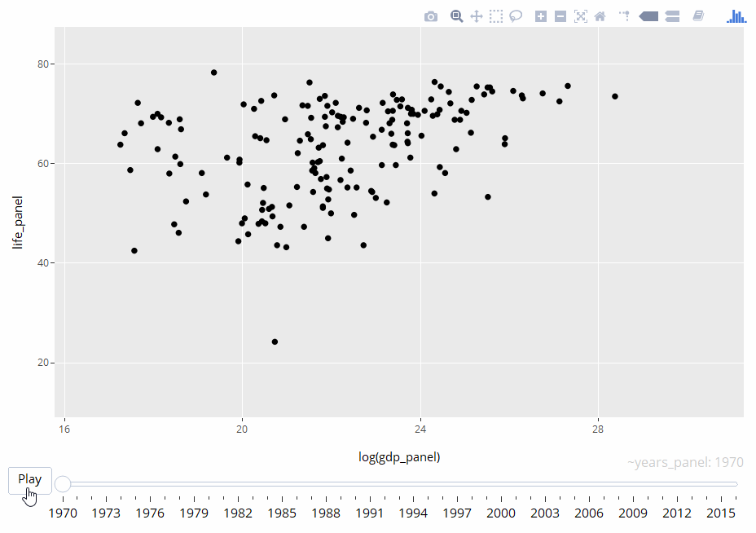Enable Show Closest Data on Hover
756x533 pixels.
pyautogui.click(x=649, y=15)
